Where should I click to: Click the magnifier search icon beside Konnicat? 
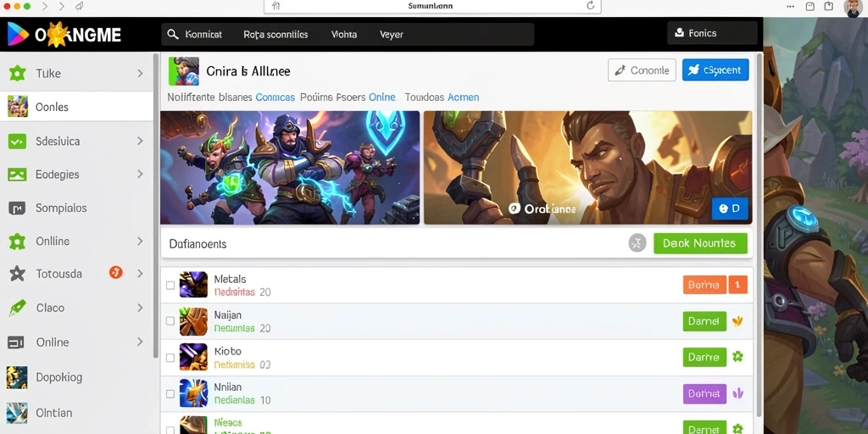173,34
